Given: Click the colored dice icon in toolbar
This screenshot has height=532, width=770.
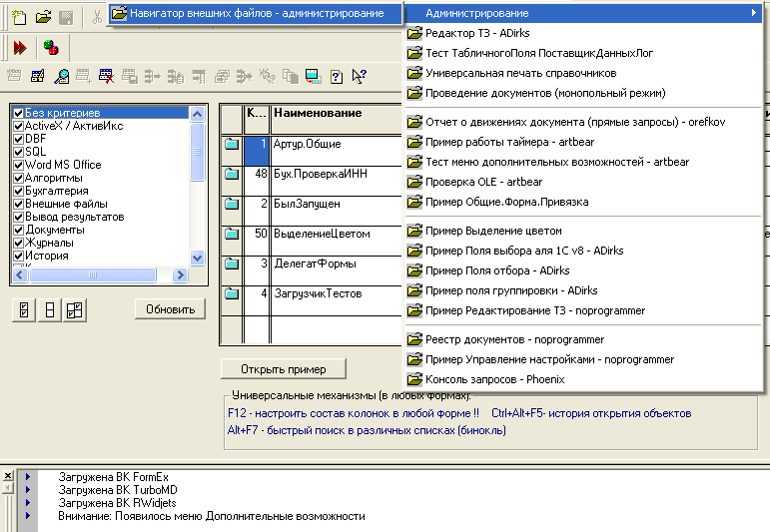Looking at the screenshot, I should (50, 47).
